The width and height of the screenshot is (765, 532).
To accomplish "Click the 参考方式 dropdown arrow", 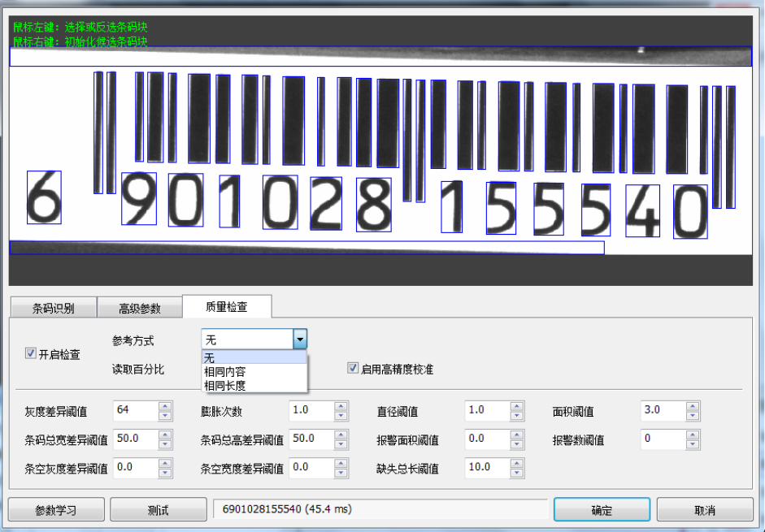I will (299, 339).
